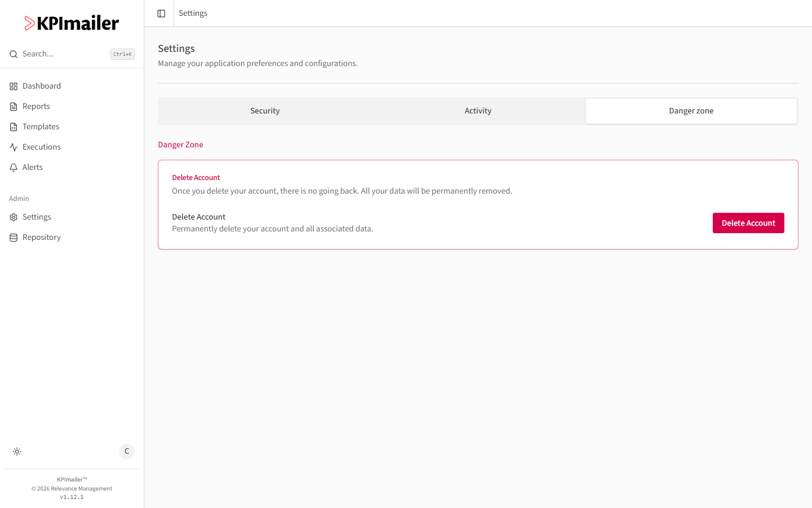Open the sidebar search field
The width and height of the screenshot is (812, 508).
coord(72,54)
